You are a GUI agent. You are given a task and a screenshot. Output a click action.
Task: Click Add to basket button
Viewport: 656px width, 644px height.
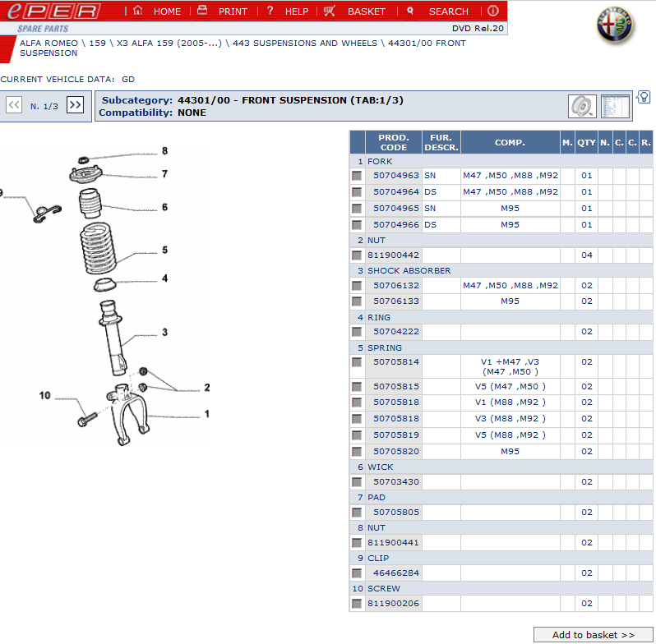tap(593, 635)
